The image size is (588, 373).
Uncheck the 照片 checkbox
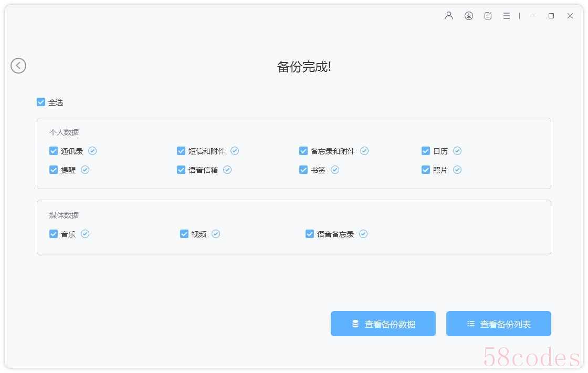(426, 170)
